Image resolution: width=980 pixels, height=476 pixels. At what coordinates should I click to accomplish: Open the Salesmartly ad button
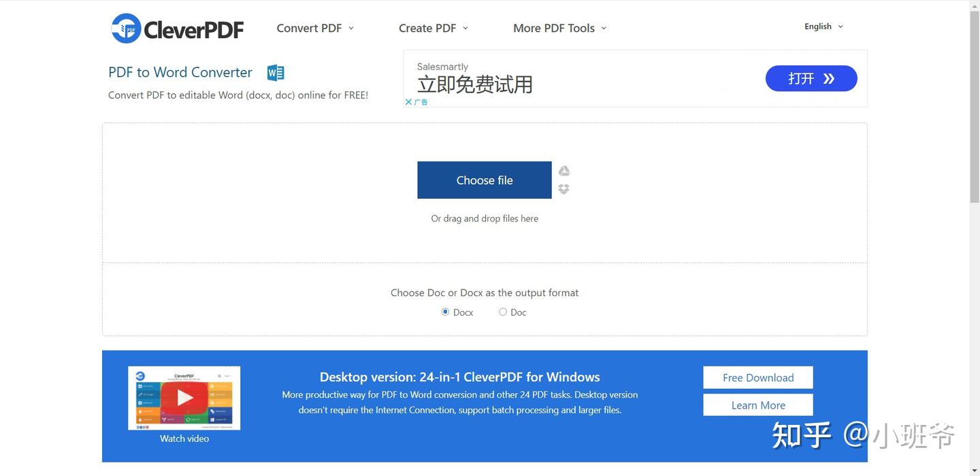(811, 78)
